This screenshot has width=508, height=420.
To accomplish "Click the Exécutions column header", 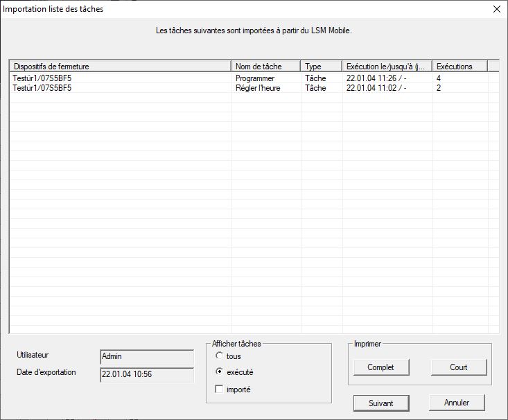I will click(x=459, y=67).
